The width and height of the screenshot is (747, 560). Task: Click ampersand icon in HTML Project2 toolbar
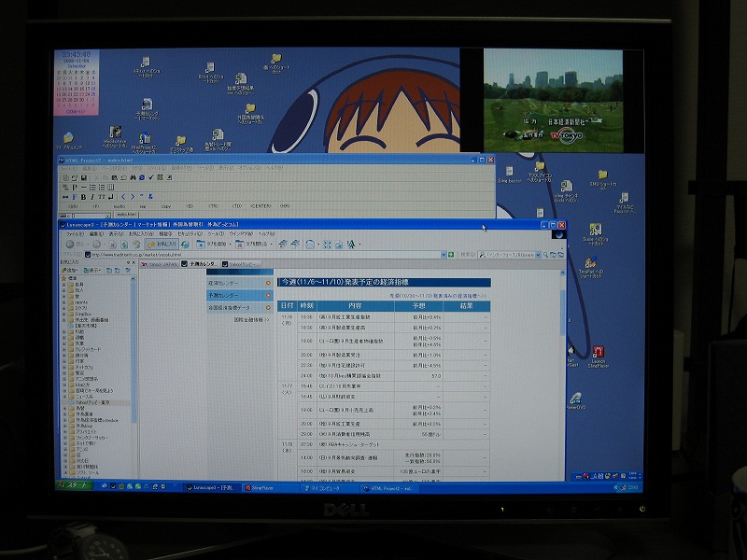point(150,197)
